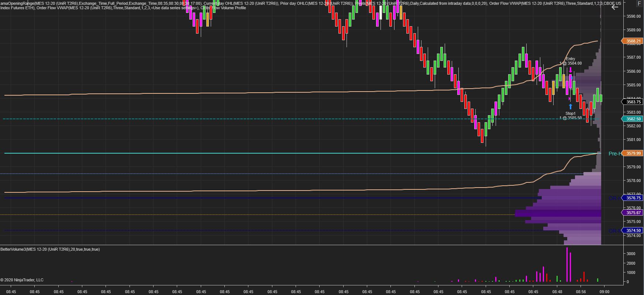Image resolution: width=644 pixels, height=295 pixels.
Task: Select the orange 3579.99 price marker
Action: (632, 153)
